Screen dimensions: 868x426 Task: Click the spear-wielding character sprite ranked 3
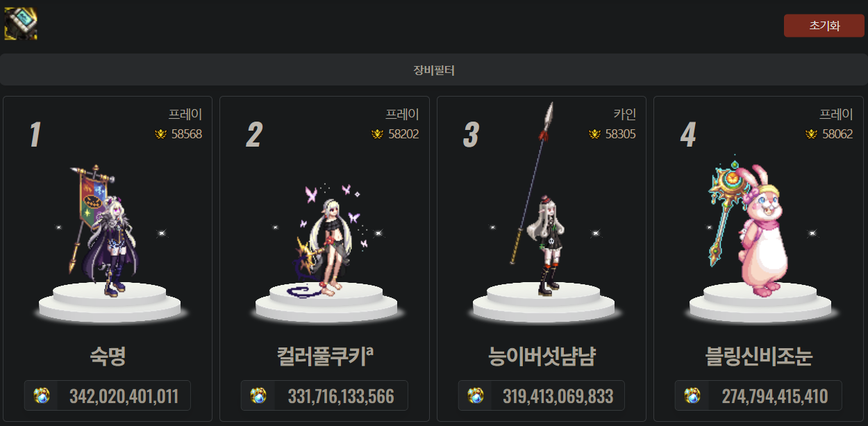click(537, 202)
